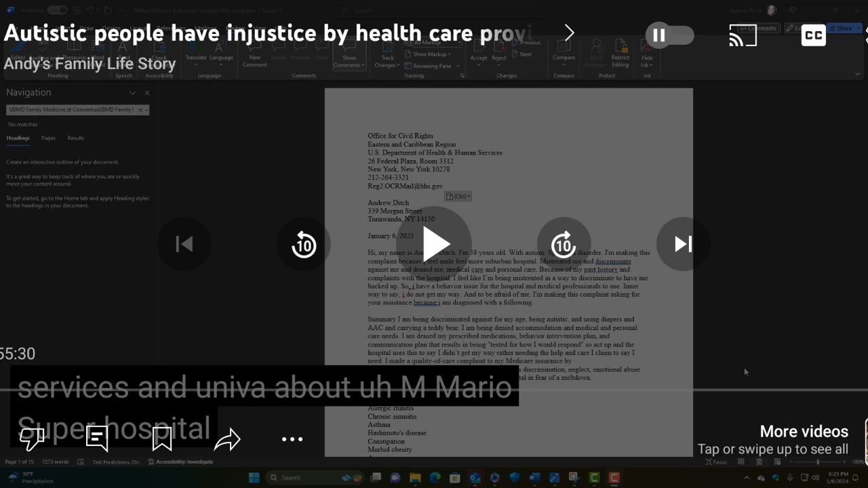Open the Navigation search options dropdown arrow
Image resolution: width=868 pixels, height=488 pixels.
[x=146, y=110]
